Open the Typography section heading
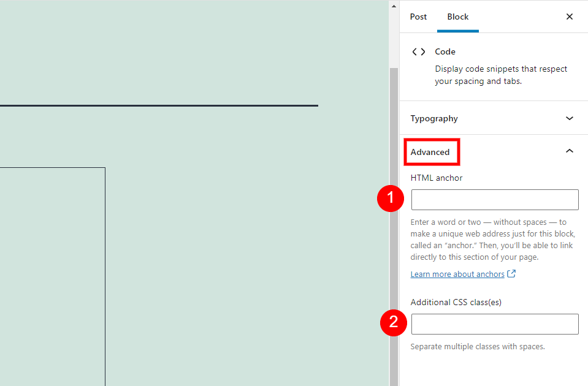588x386 pixels. click(x=434, y=119)
